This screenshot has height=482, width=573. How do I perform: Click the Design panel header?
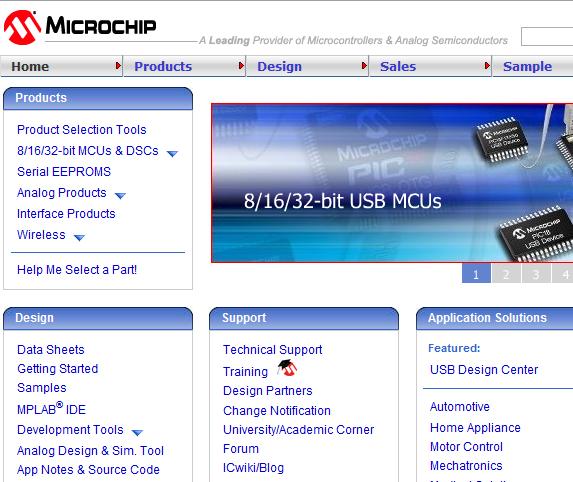[x=98, y=318]
